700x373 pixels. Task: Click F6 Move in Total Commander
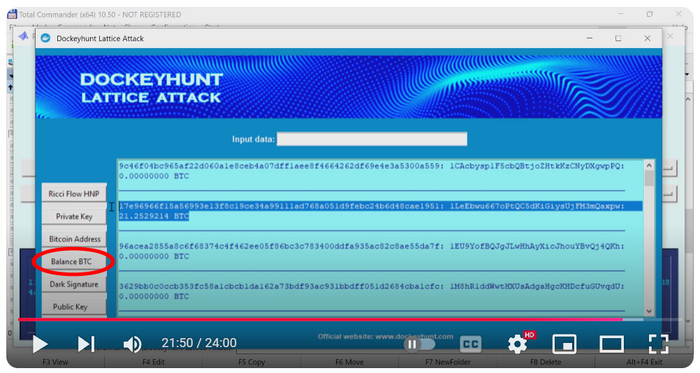tap(349, 362)
